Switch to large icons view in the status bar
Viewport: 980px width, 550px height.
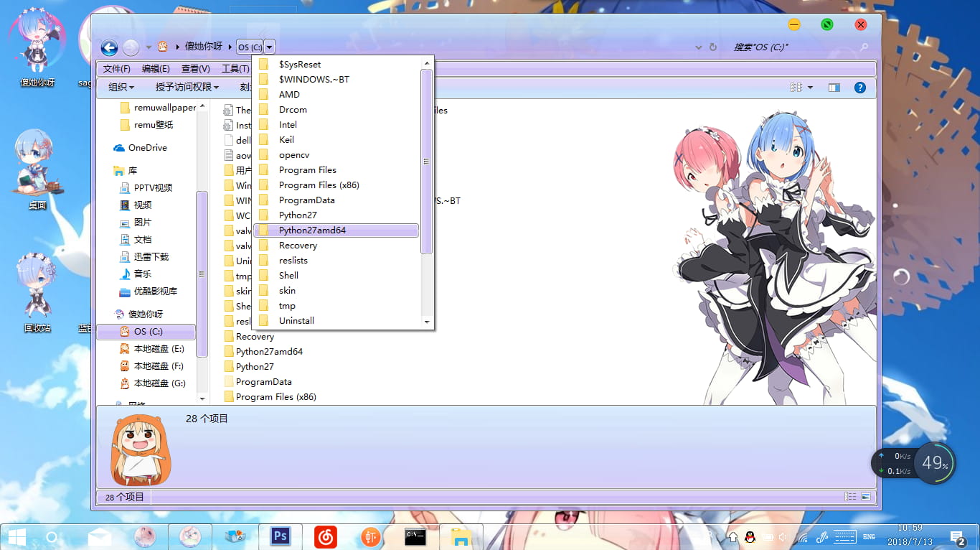(x=866, y=496)
